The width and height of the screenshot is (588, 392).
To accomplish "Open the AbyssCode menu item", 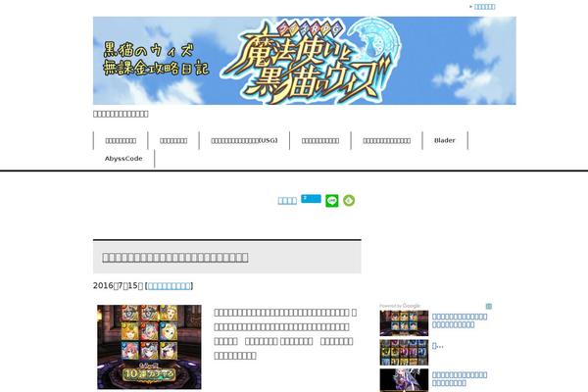I will tap(123, 159).
